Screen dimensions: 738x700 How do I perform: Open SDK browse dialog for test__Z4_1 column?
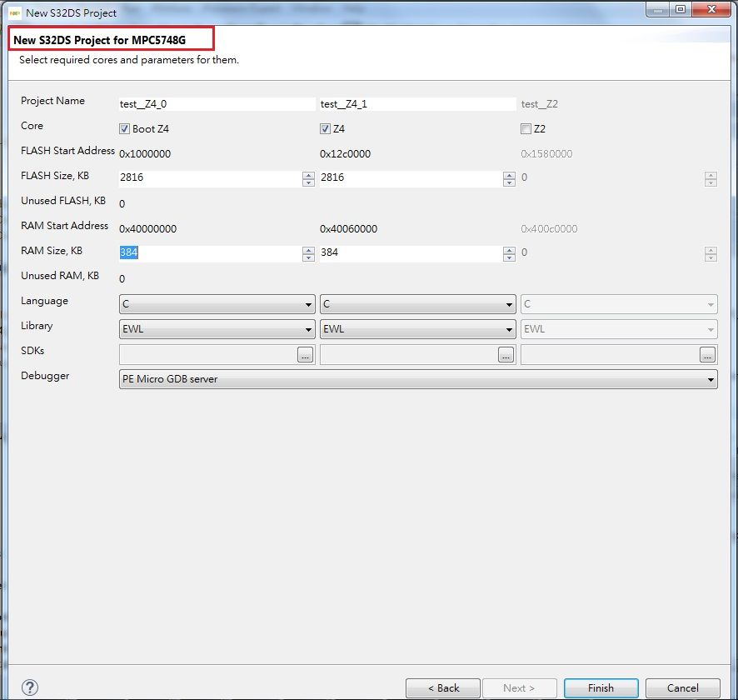(x=506, y=354)
